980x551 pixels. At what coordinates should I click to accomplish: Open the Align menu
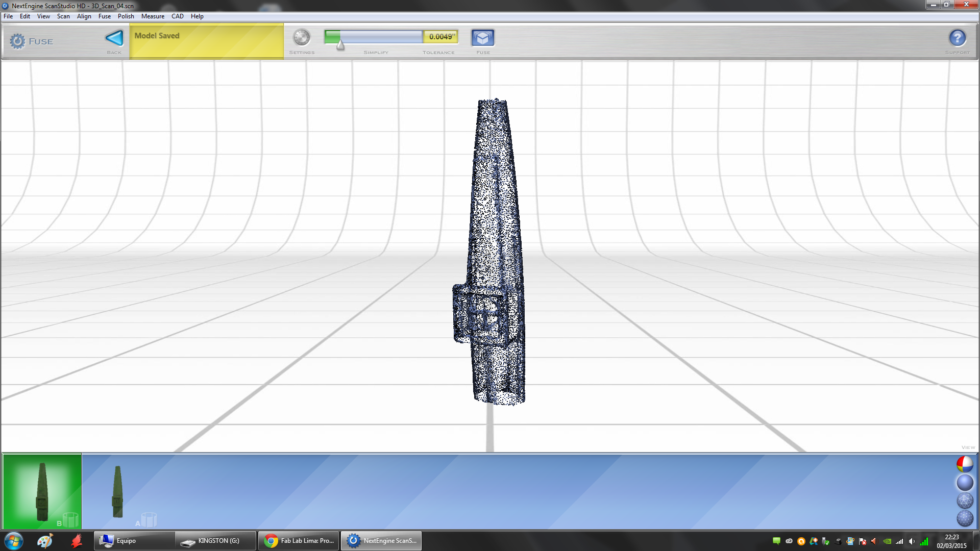pyautogui.click(x=84, y=16)
